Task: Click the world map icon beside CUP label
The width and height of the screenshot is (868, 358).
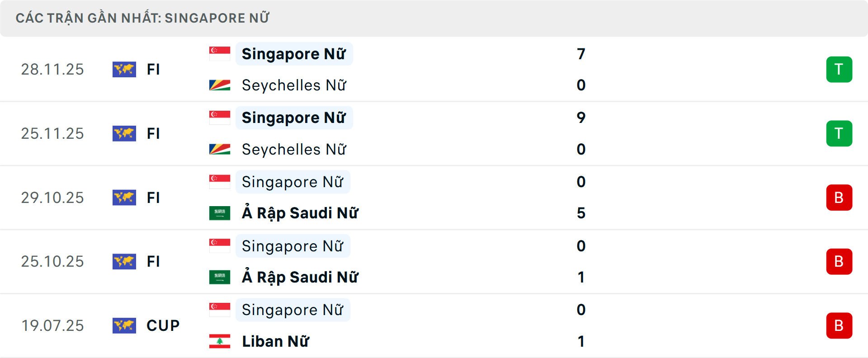Action: pos(124,325)
